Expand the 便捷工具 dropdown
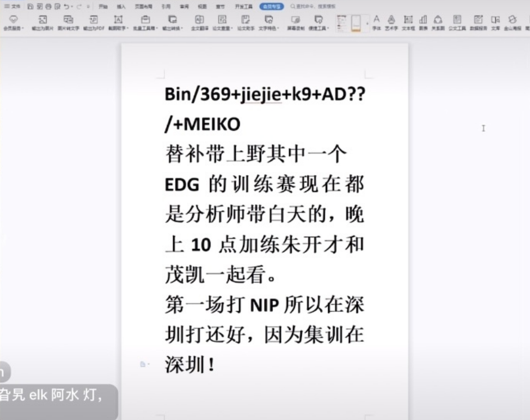This screenshot has height=420, width=530. pyautogui.click(x=318, y=23)
